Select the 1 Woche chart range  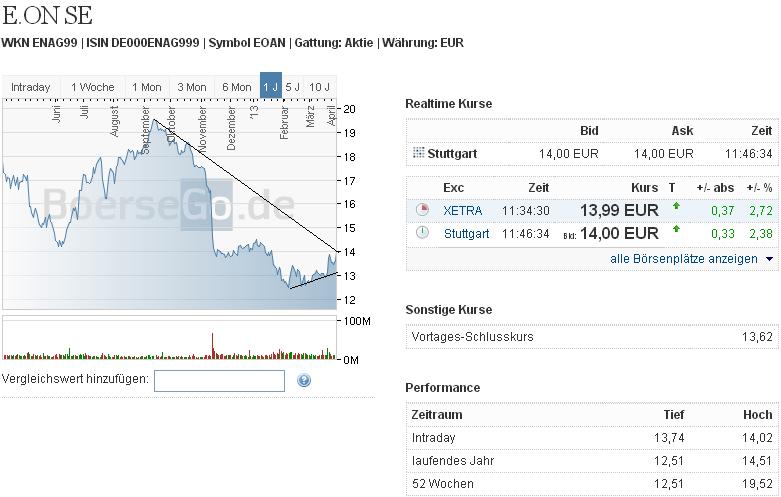(x=93, y=87)
